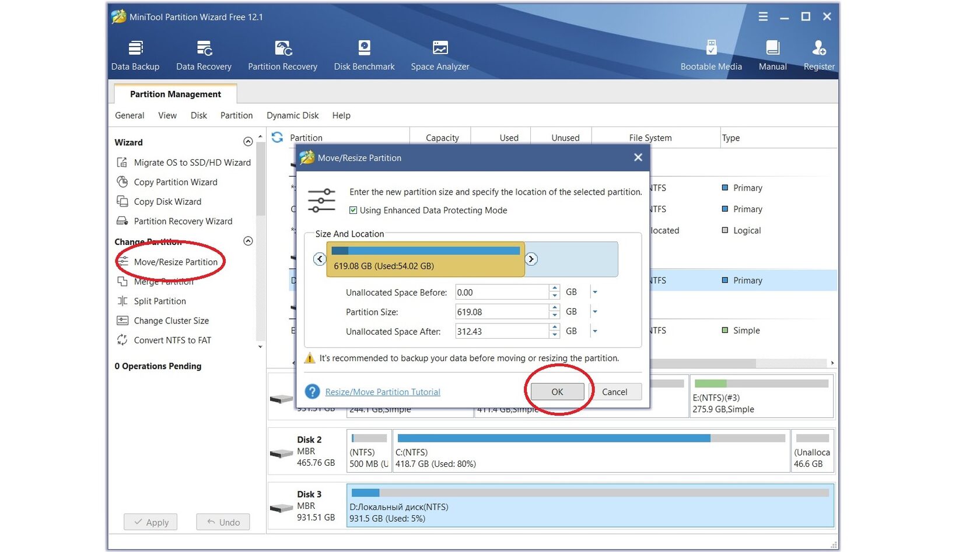The height and width of the screenshot is (552, 980).
Task: Click the Copy Partition Wizard icon
Action: [122, 182]
